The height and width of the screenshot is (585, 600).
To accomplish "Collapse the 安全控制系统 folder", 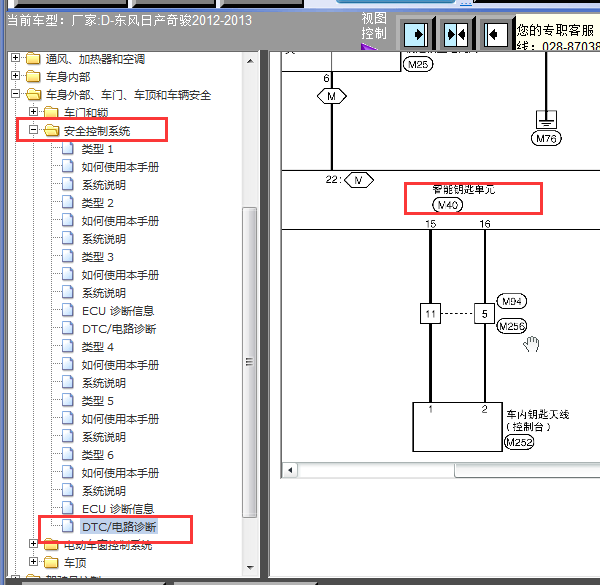I will [x=33, y=130].
